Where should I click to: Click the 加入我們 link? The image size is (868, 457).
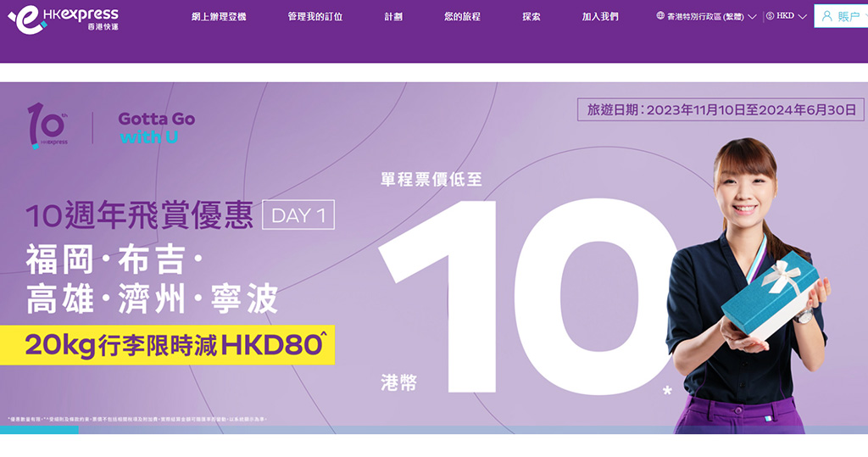pyautogui.click(x=600, y=16)
